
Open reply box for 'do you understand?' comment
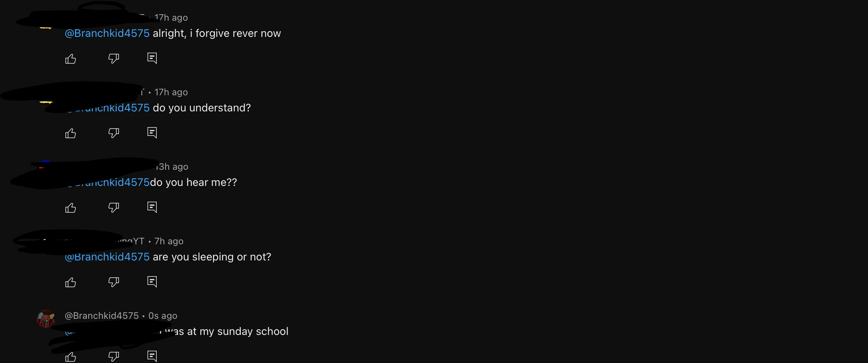click(x=152, y=132)
